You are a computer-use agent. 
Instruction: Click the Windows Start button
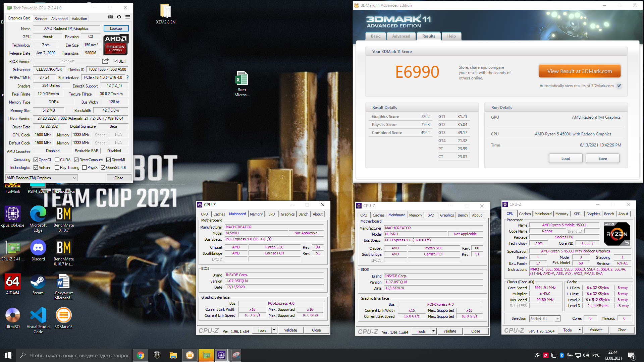coord(8,355)
